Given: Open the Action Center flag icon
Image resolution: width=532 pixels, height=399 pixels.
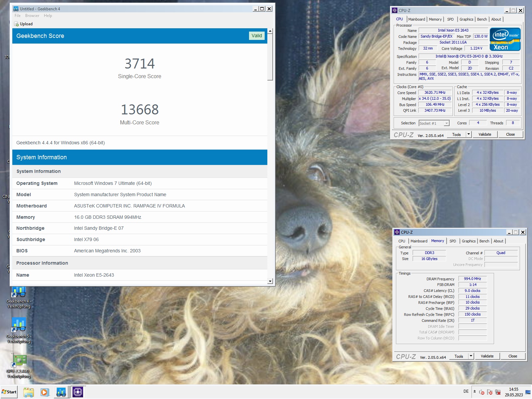Looking at the screenshot, I should point(489,392).
